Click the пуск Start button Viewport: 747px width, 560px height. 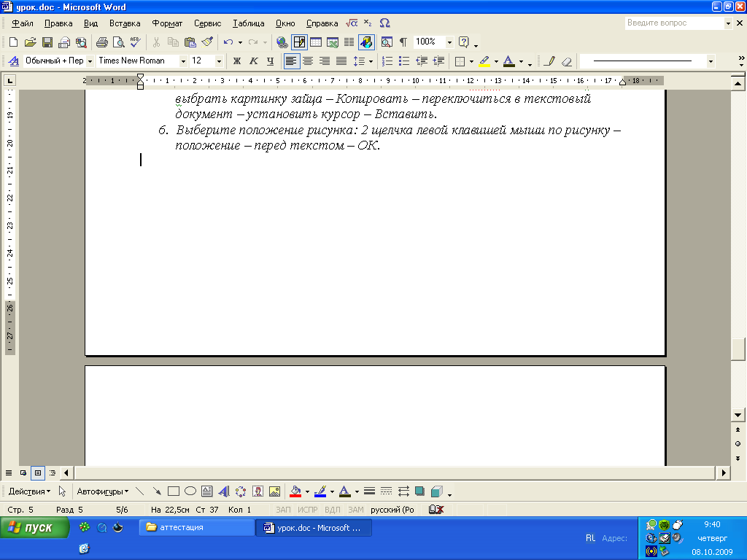coord(34,528)
